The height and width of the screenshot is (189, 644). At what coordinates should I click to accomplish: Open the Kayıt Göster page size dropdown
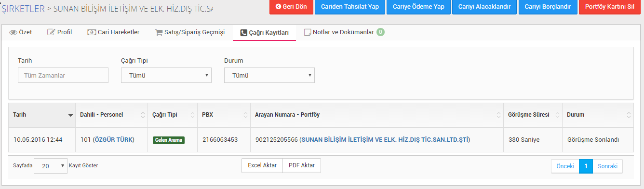click(x=51, y=165)
